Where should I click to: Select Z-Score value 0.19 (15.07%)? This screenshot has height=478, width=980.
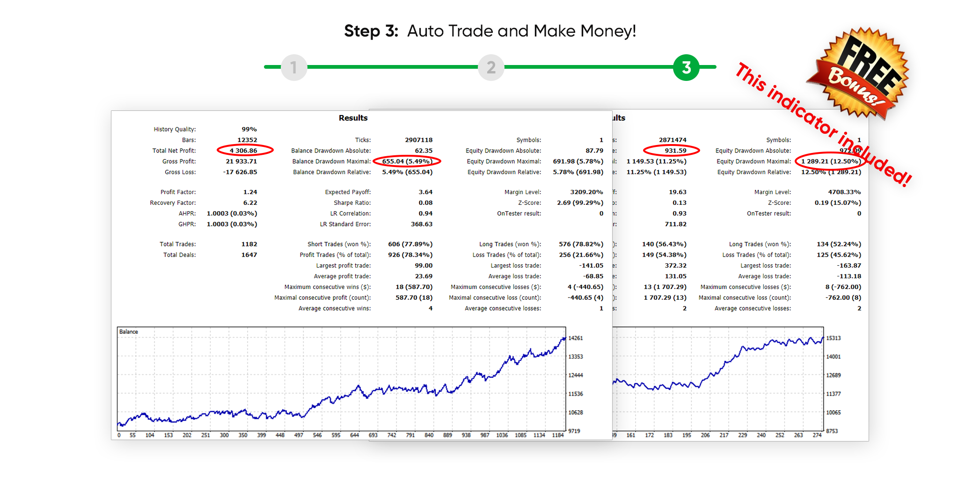838,203
